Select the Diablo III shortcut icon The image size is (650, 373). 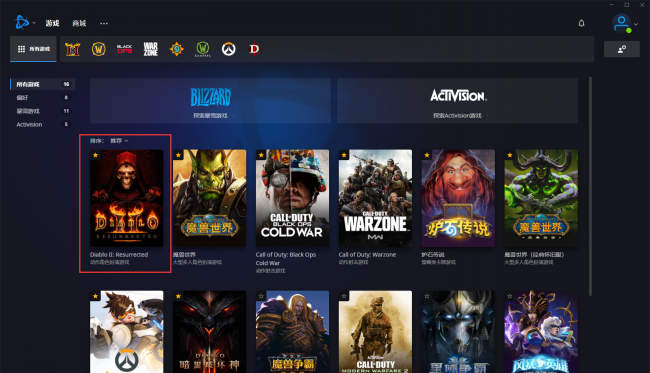[x=254, y=49]
